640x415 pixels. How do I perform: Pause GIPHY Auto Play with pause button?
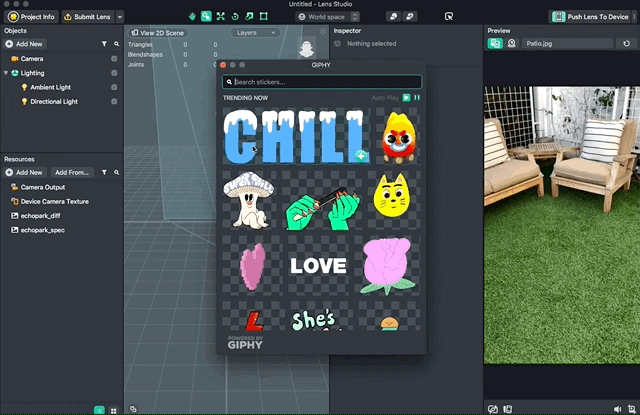417,98
